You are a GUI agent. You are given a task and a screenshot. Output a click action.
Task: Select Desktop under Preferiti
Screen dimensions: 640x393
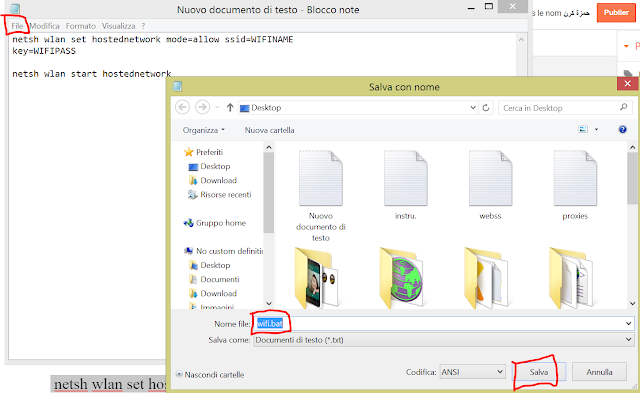209,167
